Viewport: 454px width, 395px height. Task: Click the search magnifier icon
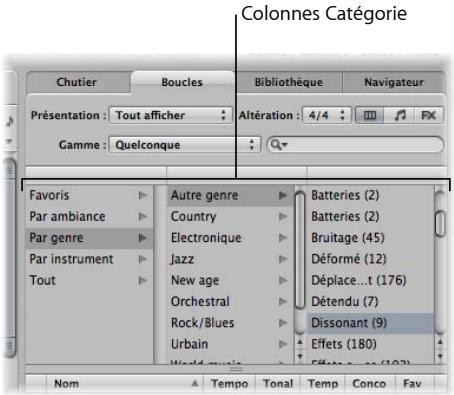tap(279, 145)
